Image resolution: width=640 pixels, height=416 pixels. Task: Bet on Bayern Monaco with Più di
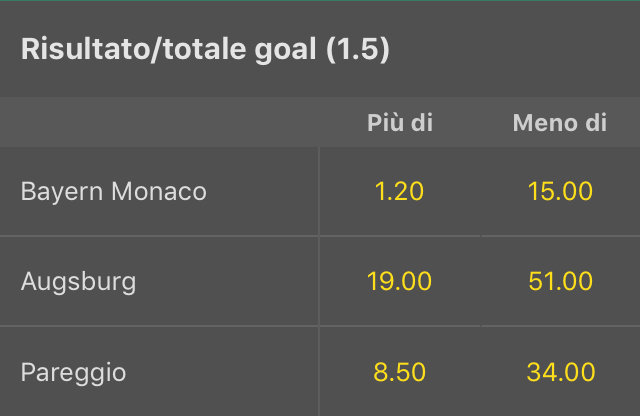tap(400, 191)
